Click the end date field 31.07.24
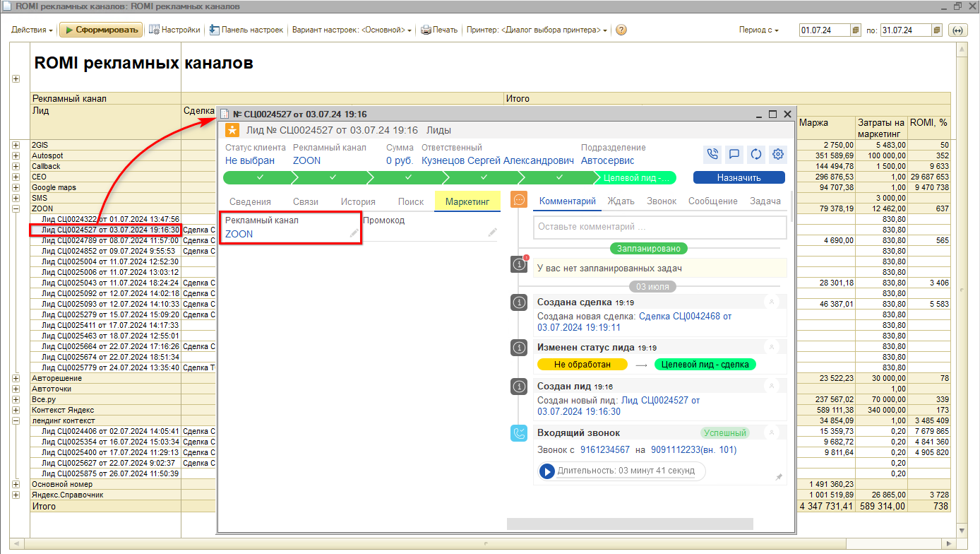The height and width of the screenshot is (554, 980). (x=904, y=30)
